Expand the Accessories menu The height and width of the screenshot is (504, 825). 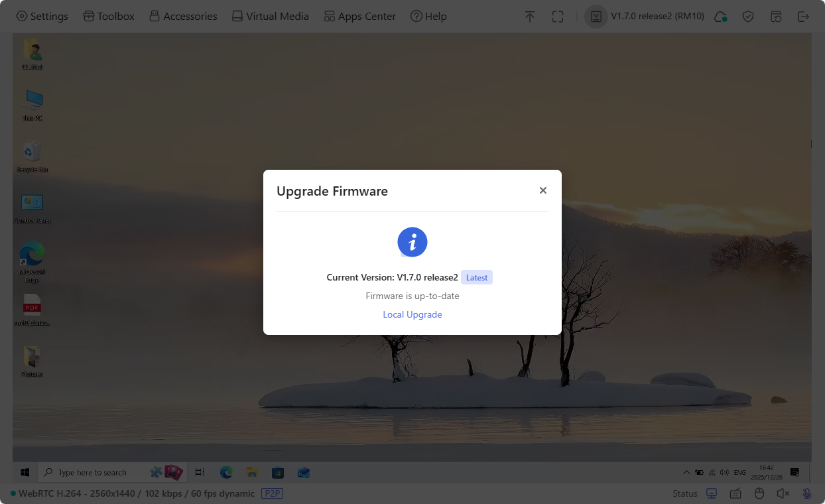(183, 16)
